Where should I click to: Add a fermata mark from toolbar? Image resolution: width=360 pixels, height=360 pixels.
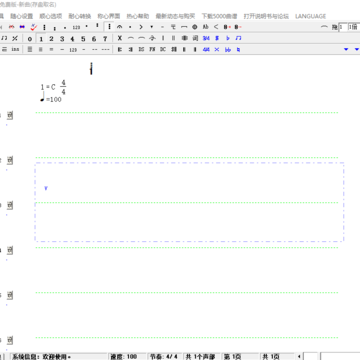click(119, 27)
